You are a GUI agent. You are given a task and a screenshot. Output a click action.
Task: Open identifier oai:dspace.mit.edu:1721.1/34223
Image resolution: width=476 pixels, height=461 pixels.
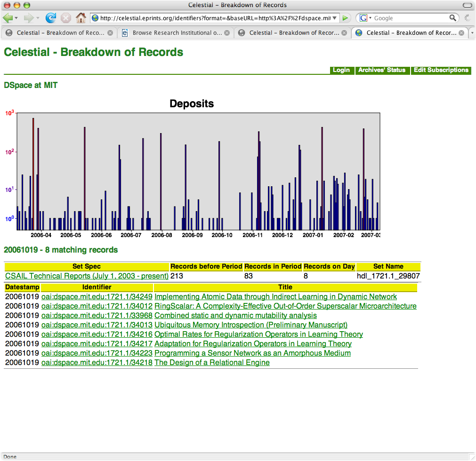point(97,353)
